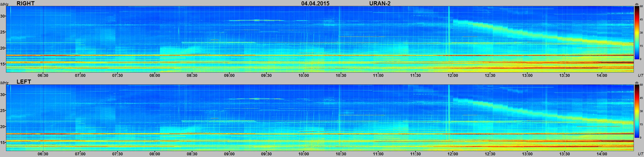Click 13:00 time label under LEFT panel
644x157 pixels.
point(527,154)
